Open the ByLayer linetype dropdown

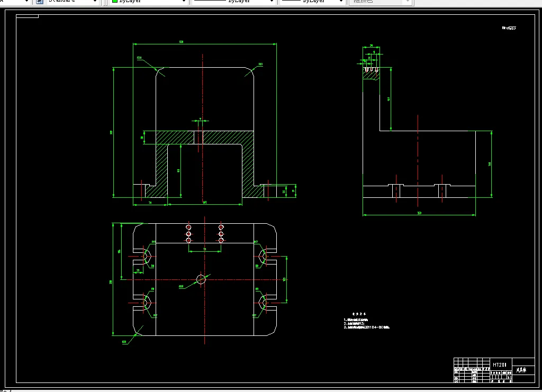click(x=233, y=2)
